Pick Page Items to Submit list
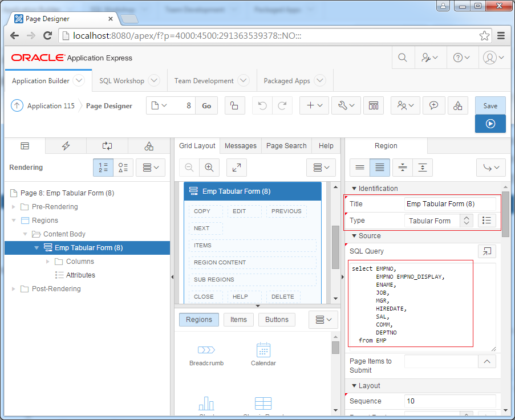 click(x=486, y=362)
